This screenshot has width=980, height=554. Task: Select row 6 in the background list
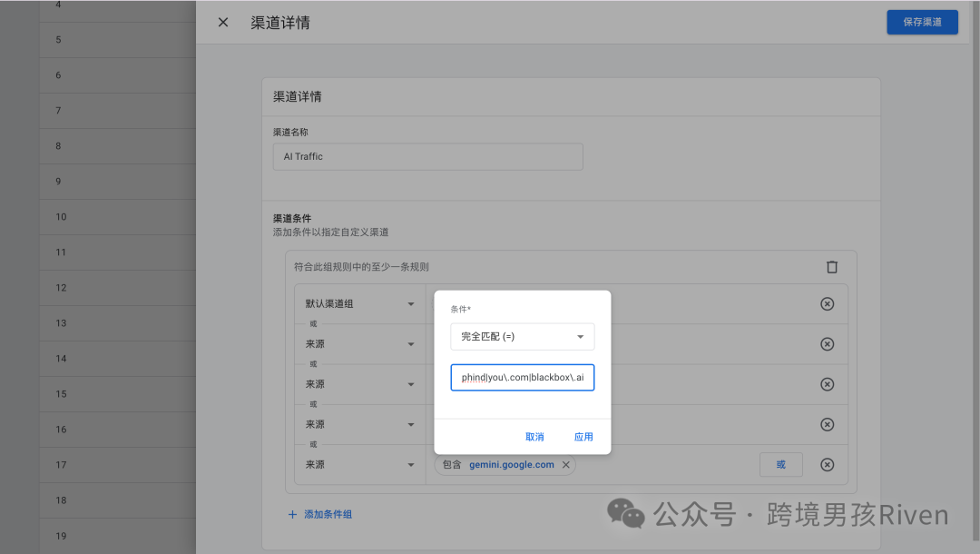(117, 75)
